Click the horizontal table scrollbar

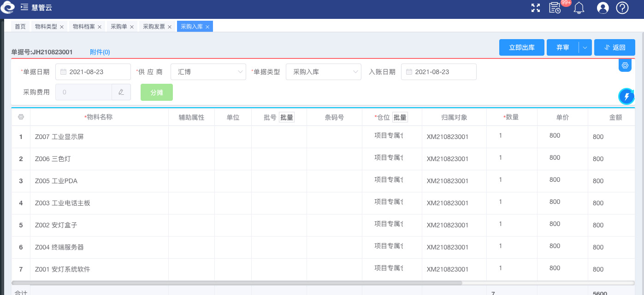(x=236, y=283)
